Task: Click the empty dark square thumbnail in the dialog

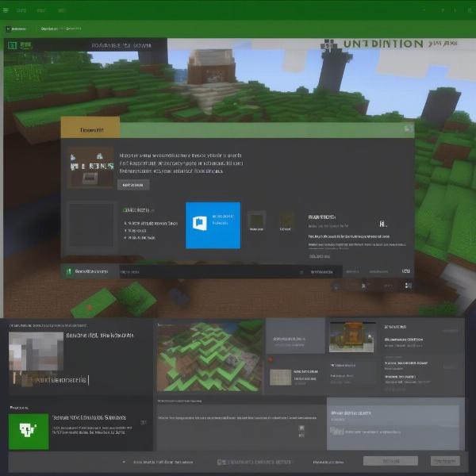Action: [x=92, y=226]
